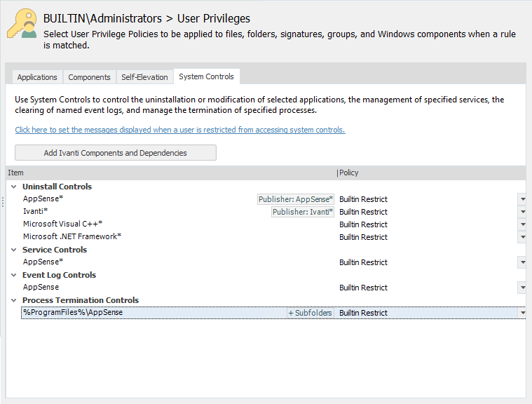Image resolution: width=532 pixels, height=404 pixels.
Task: Collapse the Process Termination Controls group
Action: point(14,300)
